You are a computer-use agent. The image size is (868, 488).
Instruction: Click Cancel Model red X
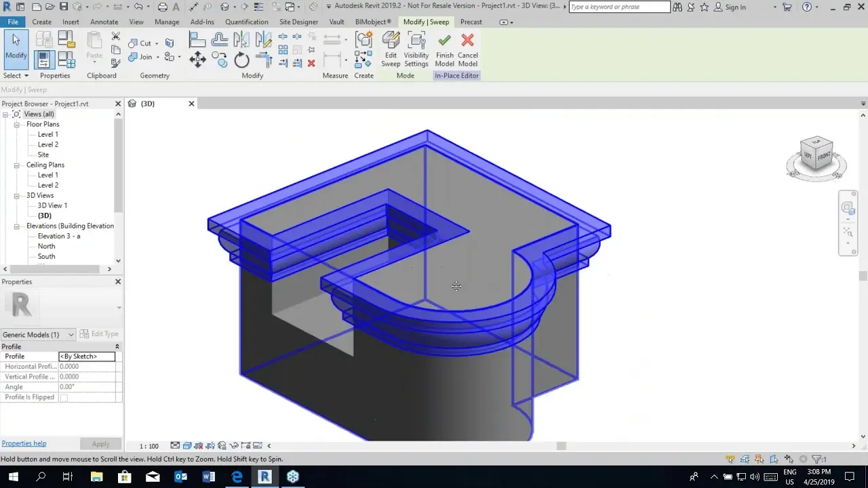(x=467, y=49)
